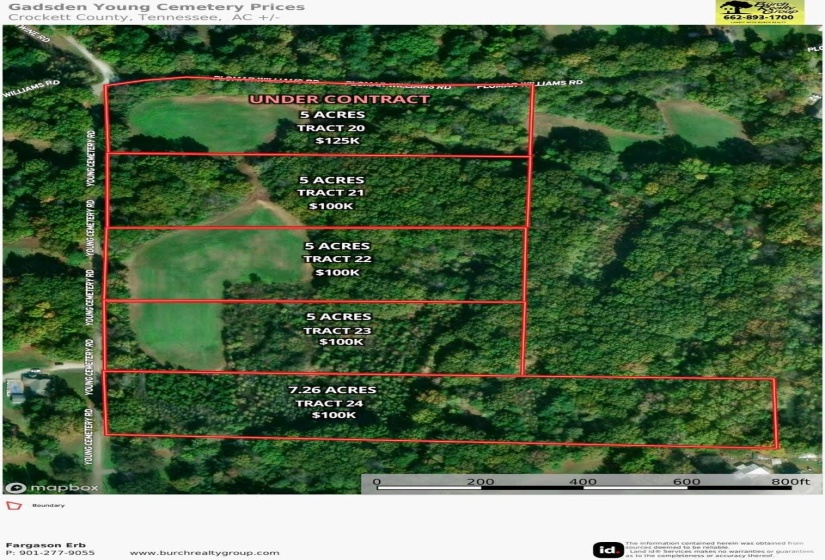The height and width of the screenshot is (560, 825).
Task: Click the Tract 24 $100K price
Action: coord(333,415)
